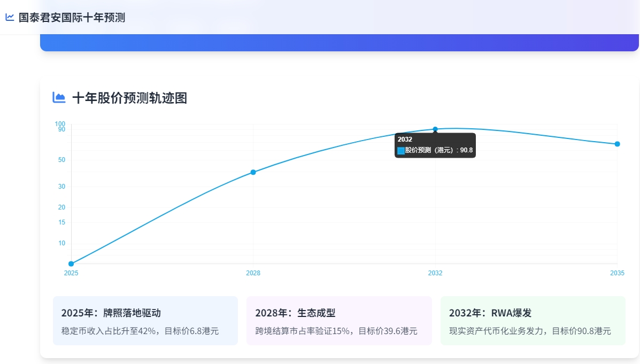Click the y-axis label 20

click(x=61, y=207)
